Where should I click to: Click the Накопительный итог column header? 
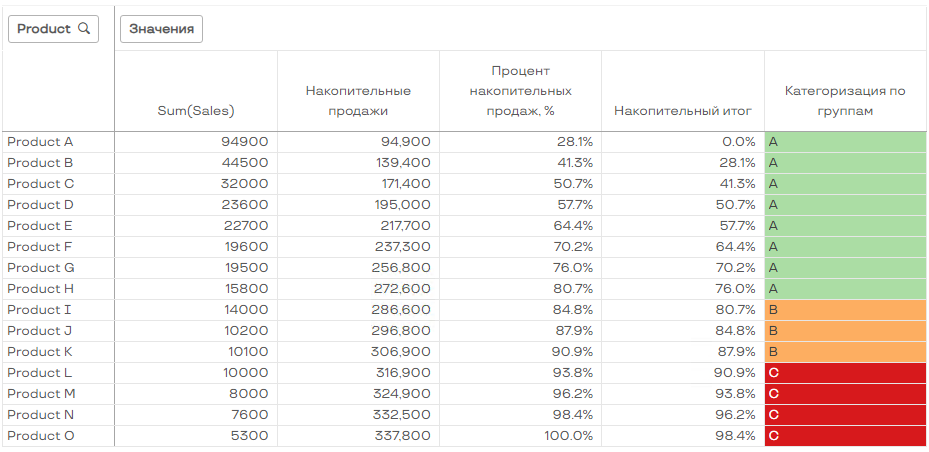(682, 110)
